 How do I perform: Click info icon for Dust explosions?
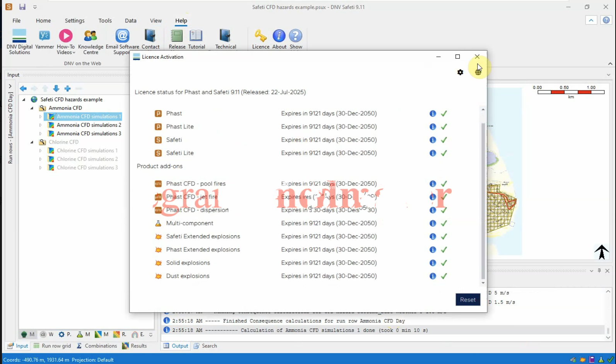(x=433, y=276)
